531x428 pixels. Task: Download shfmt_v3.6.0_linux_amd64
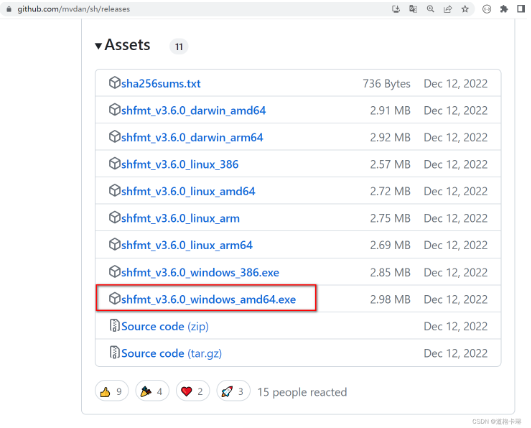tap(188, 191)
